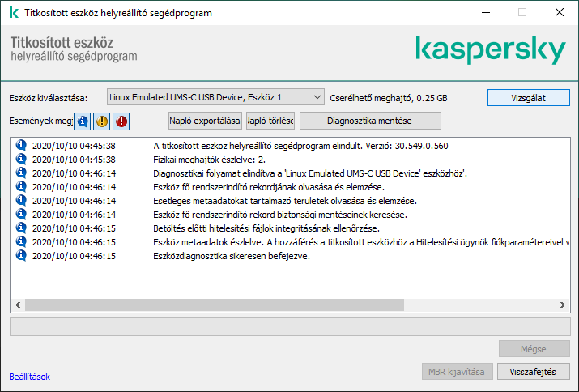Open the device selection dropdown
The width and height of the screenshot is (579, 392).
click(x=215, y=97)
